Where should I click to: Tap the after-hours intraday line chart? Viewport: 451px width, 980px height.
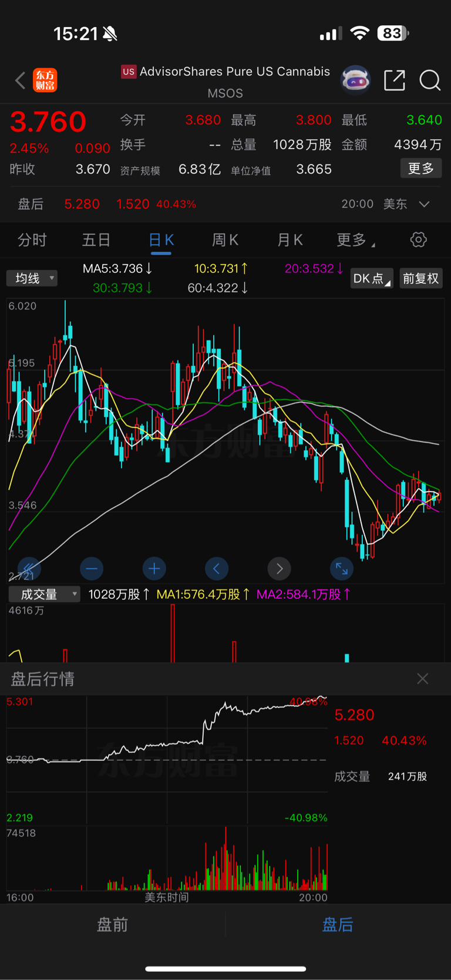(x=167, y=760)
